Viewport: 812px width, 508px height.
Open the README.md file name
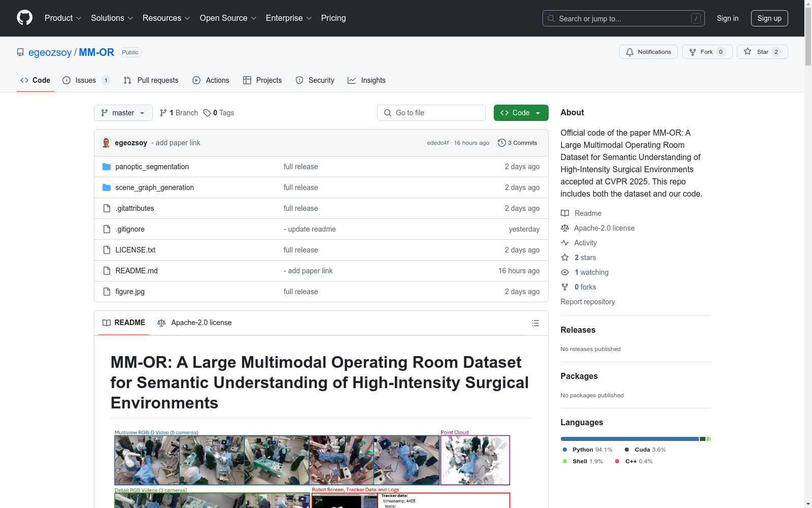click(137, 271)
